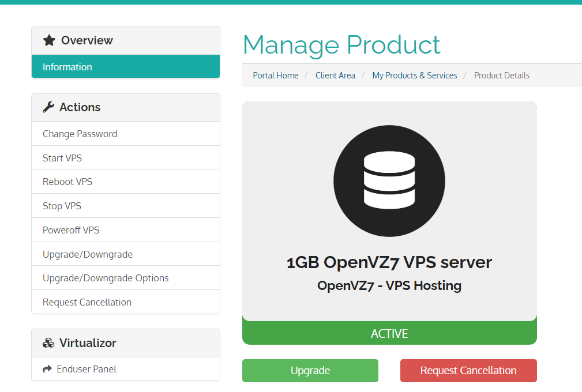
Task: Open Upgrade/Downgrade sidebar item
Action: coord(88,254)
